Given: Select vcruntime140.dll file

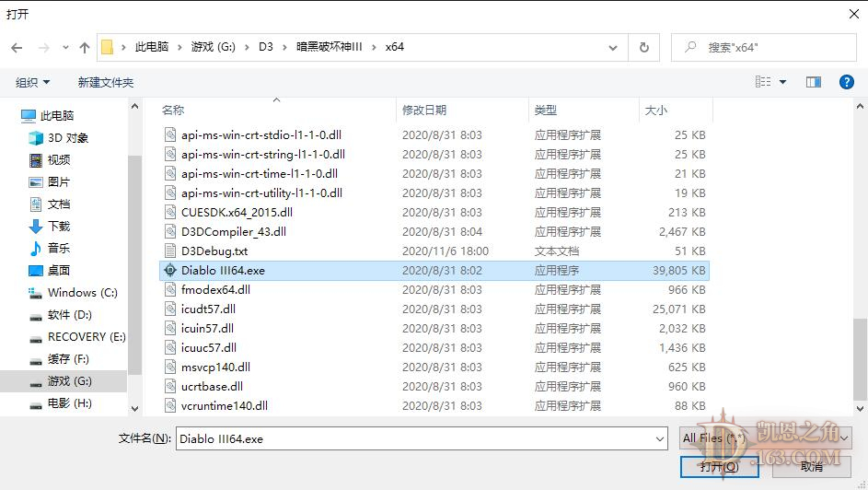Looking at the screenshot, I should (434, 406).
